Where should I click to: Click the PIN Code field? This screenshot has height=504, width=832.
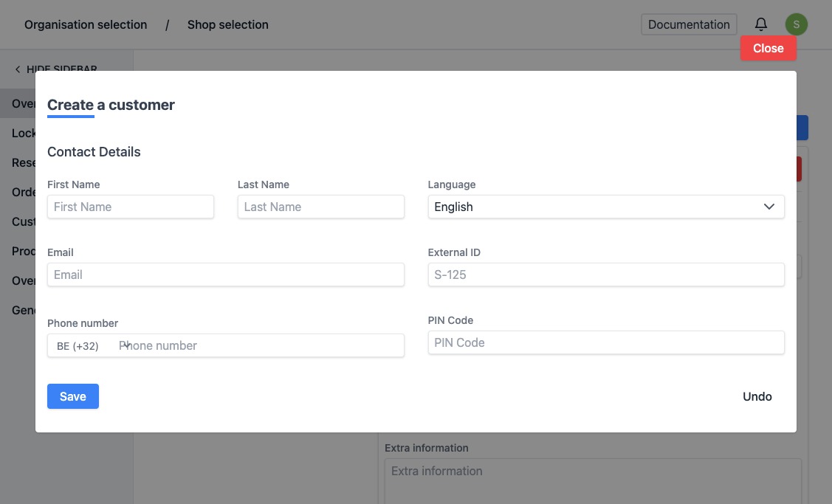coord(605,342)
